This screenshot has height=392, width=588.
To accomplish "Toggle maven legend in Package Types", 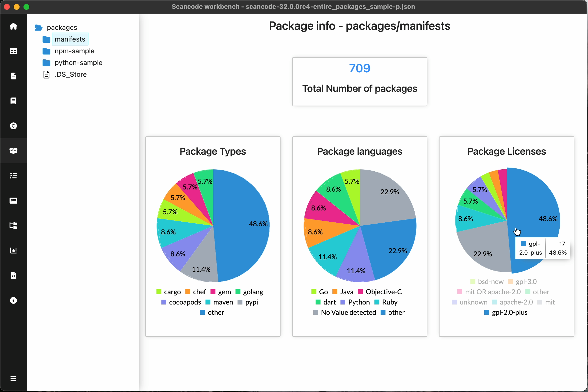I will 219,302.
